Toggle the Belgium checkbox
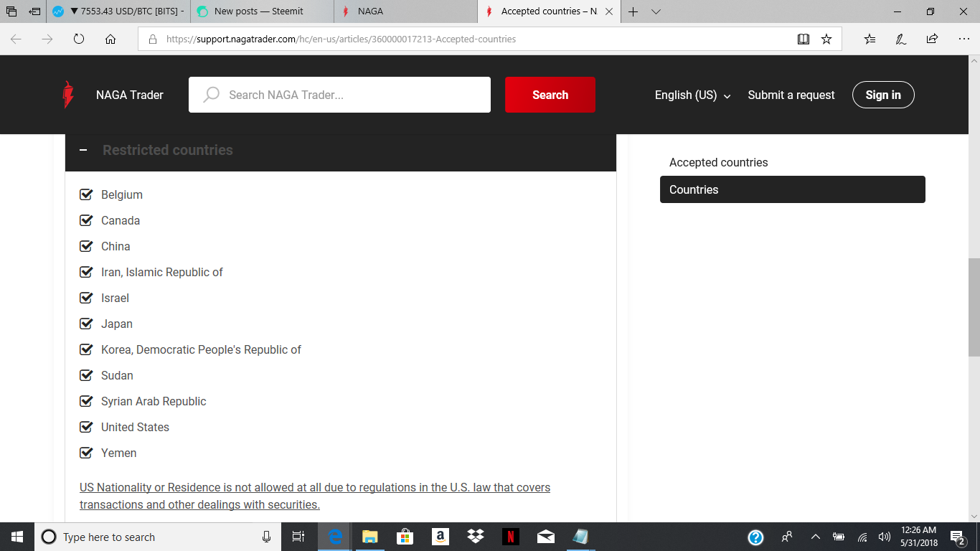 pos(85,194)
